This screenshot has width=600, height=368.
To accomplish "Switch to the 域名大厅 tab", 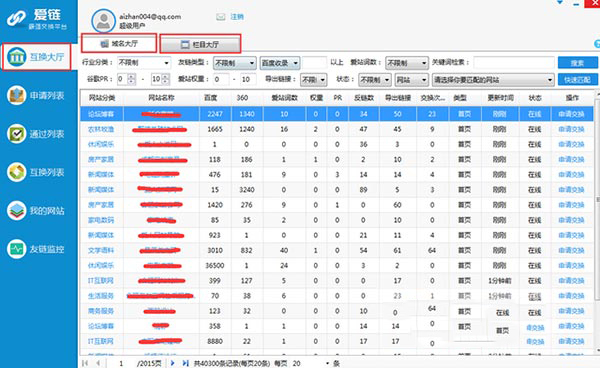I will (x=119, y=43).
